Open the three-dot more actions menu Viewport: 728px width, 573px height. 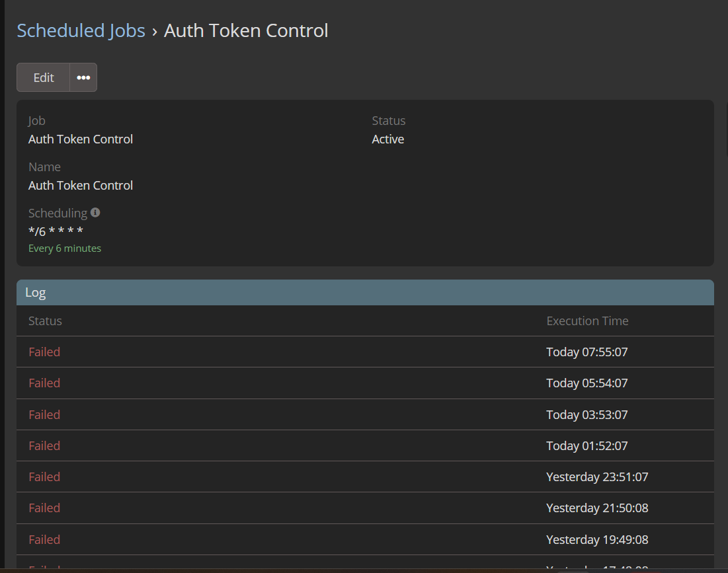(x=83, y=77)
